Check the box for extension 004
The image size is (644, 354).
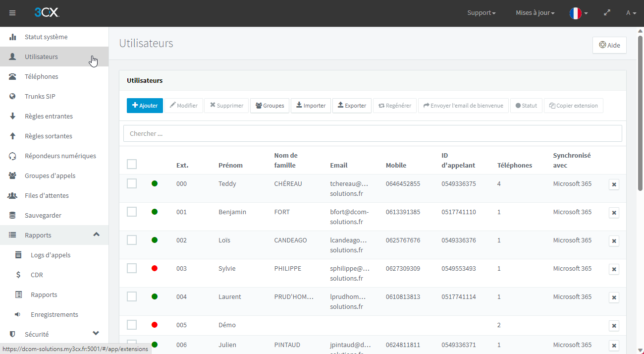tap(132, 296)
